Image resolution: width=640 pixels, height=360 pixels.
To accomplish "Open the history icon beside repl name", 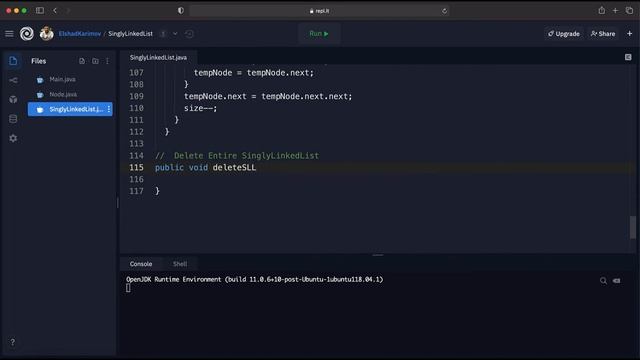I will click(x=189, y=34).
